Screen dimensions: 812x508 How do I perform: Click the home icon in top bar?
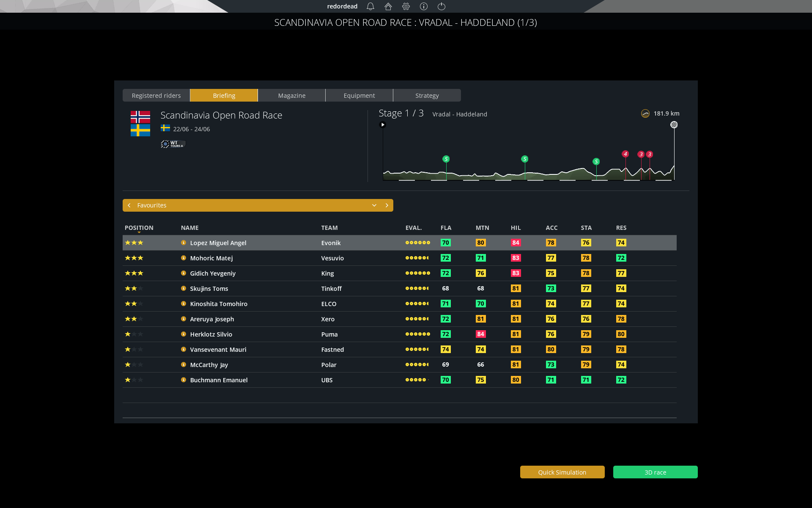pos(388,6)
